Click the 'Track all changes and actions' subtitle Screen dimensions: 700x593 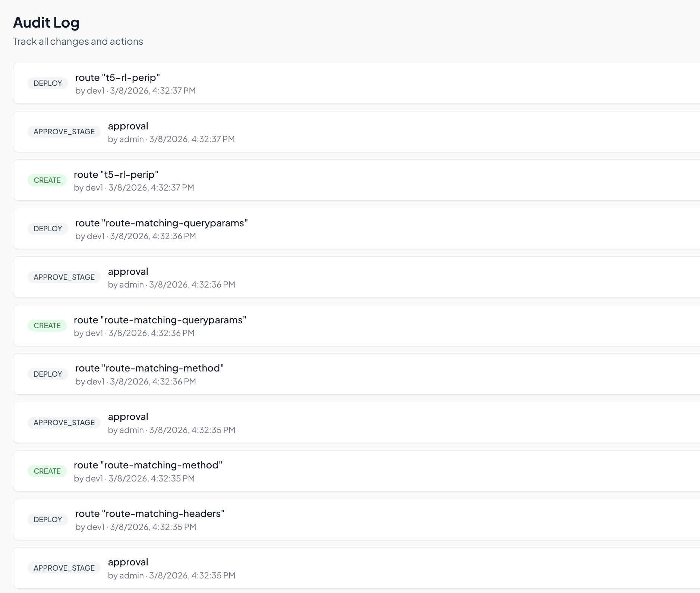(x=78, y=41)
